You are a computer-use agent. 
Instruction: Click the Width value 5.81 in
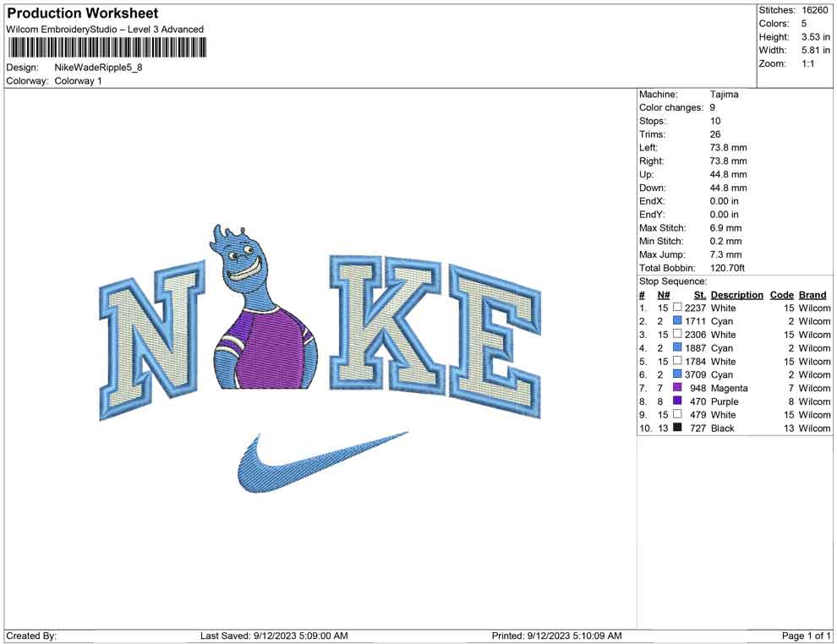click(x=816, y=50)
